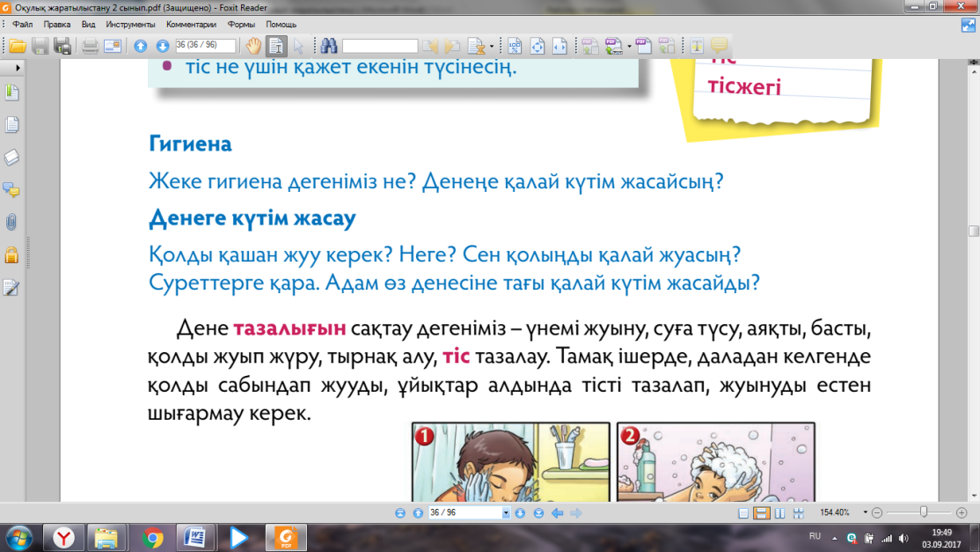Open the Signatures panel in the sidebar

[11, 288]
